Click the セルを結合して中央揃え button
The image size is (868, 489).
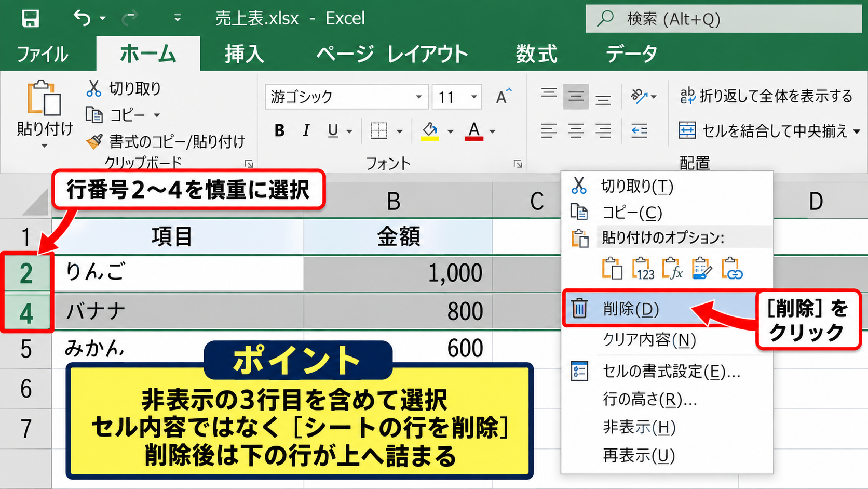(x=763, y=130)
